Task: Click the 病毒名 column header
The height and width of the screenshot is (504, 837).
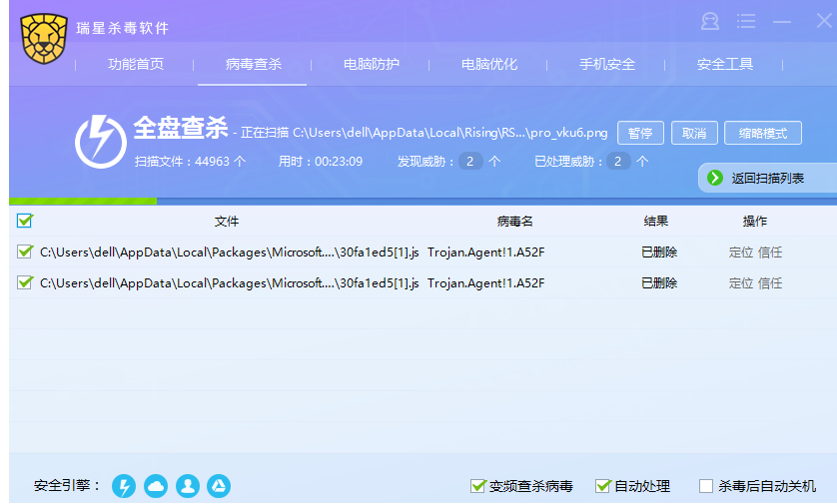Action: point(514,222)
